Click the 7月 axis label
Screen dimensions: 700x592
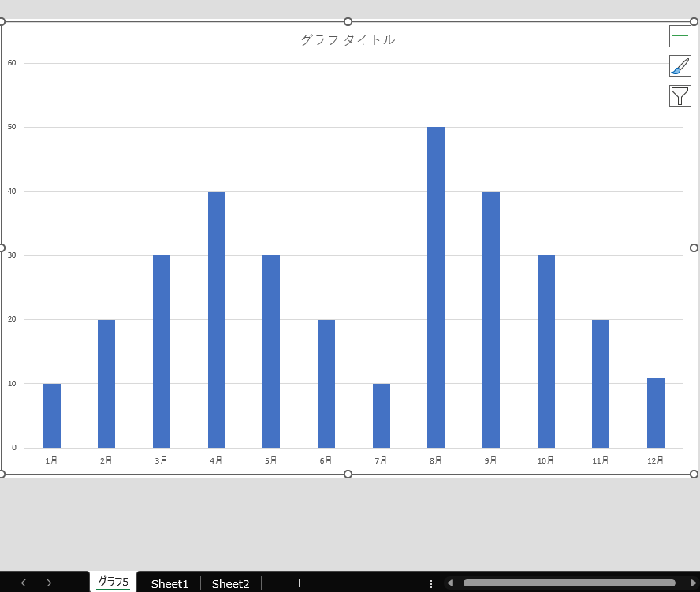coord(381,460)
